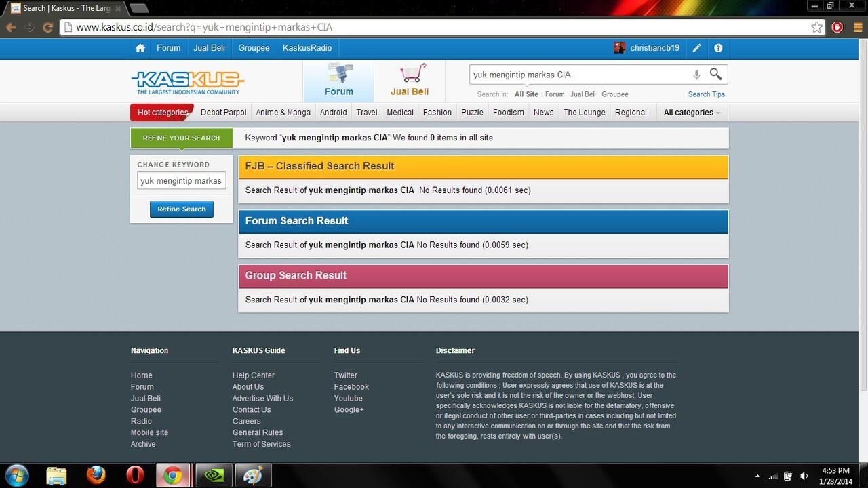The width and height of the screenshot is (868, 488).
Task: Open Help Center footer link
Action: (x=254, y=375)
